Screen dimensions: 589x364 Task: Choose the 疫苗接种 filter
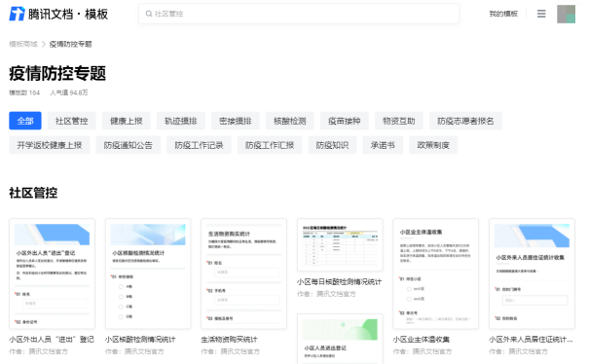coord(344,121)
